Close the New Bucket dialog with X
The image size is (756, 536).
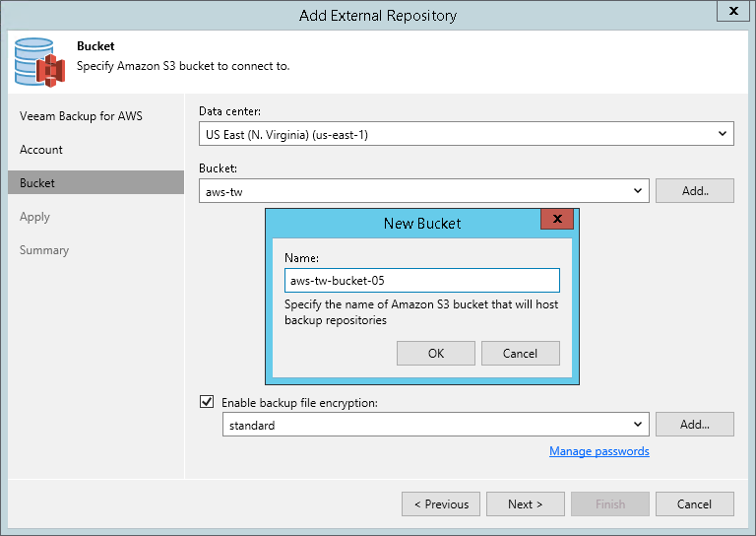[557, 219]
